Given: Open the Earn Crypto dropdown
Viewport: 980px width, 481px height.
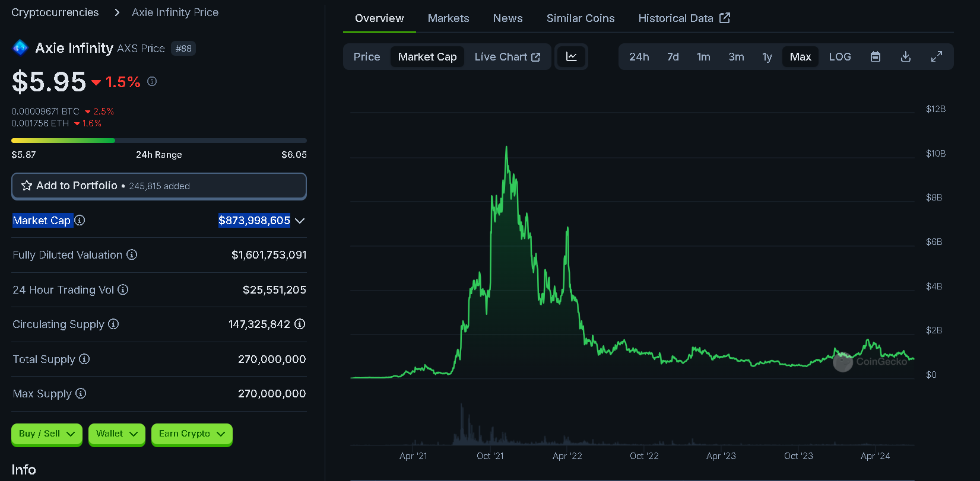Looking at the screenshot, I should click(192, 434).
